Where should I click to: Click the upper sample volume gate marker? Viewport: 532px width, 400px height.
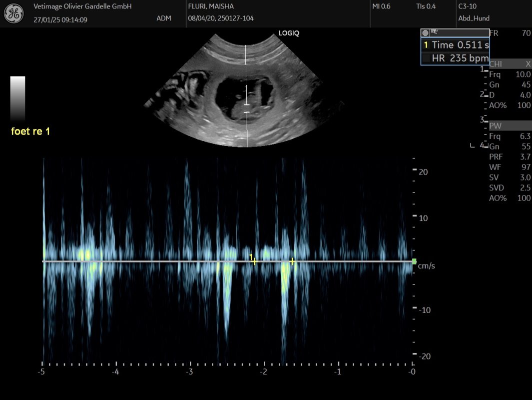tap(246, 105)
